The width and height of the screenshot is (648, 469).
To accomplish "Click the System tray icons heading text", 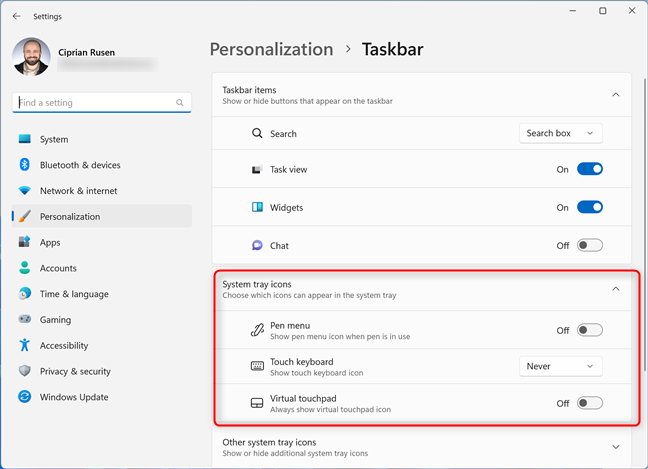I will click(257, 284).
